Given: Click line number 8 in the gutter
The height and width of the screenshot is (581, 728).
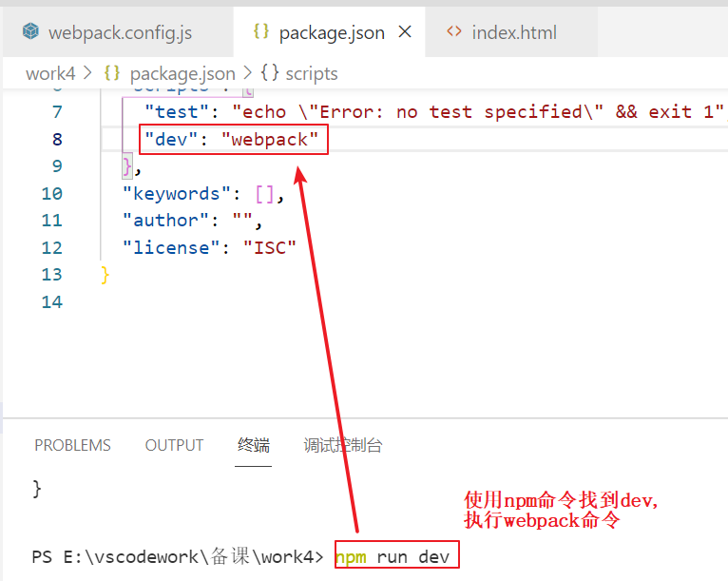Looking at the screenshot, I should pos(57,139).
